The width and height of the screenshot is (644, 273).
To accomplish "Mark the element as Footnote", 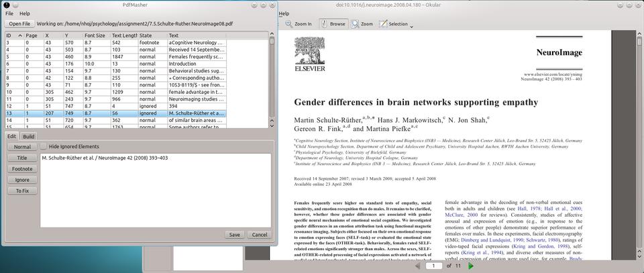I will tap(22, 169).
